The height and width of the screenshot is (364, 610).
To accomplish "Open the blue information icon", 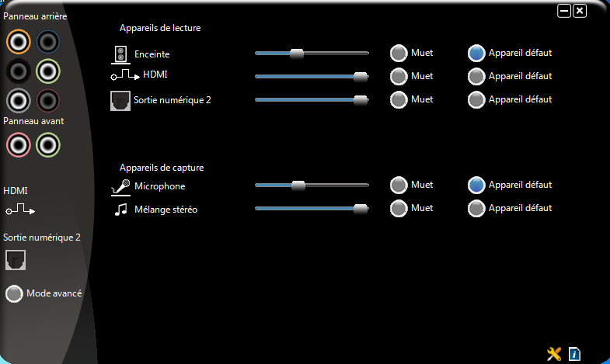I will (574, 354).
